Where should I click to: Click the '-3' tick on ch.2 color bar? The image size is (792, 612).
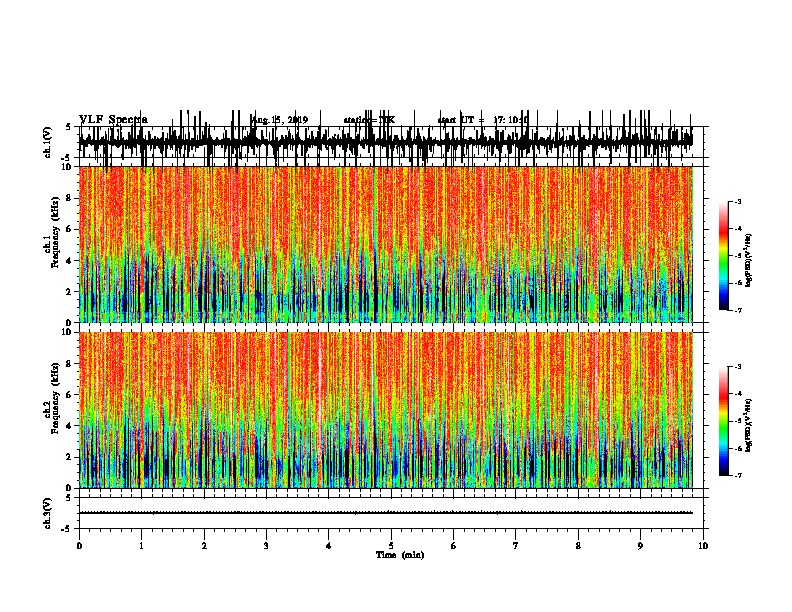738,367
